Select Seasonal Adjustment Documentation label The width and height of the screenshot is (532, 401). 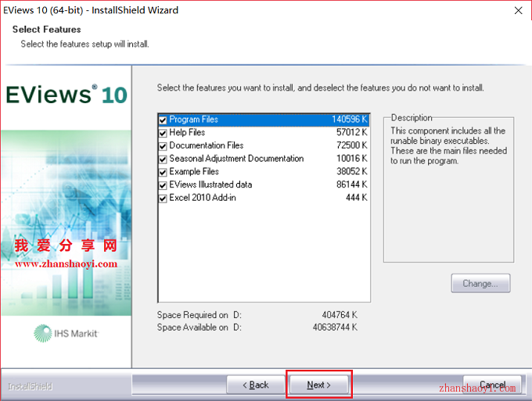[236, 159]
